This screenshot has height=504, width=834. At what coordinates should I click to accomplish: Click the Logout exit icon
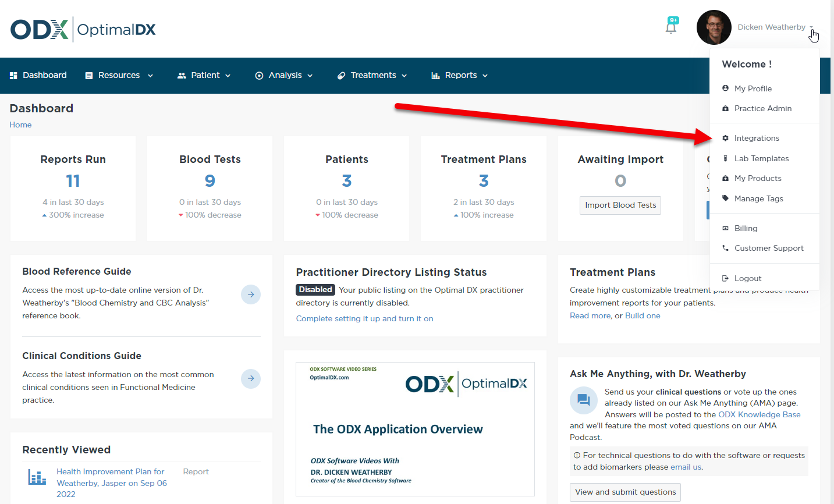pos(725,278)
